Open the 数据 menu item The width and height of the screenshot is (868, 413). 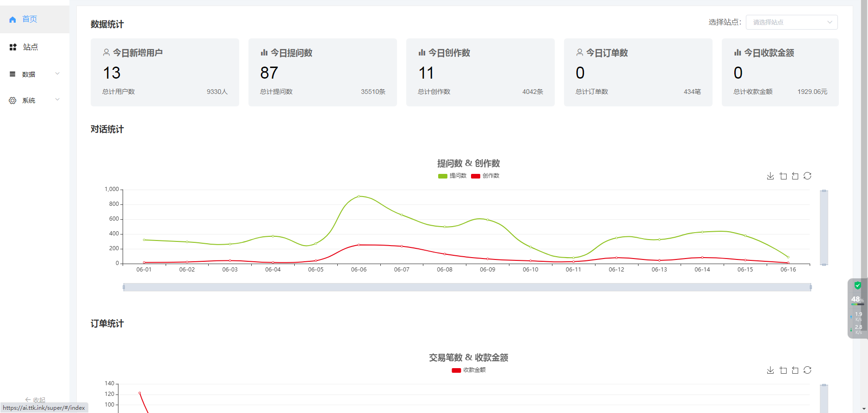(x=35, y=74)
